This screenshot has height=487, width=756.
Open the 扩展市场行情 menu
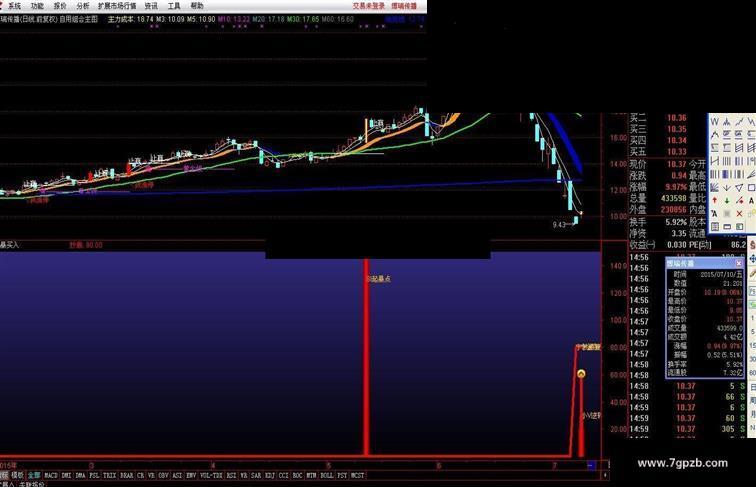click(117, 6)
